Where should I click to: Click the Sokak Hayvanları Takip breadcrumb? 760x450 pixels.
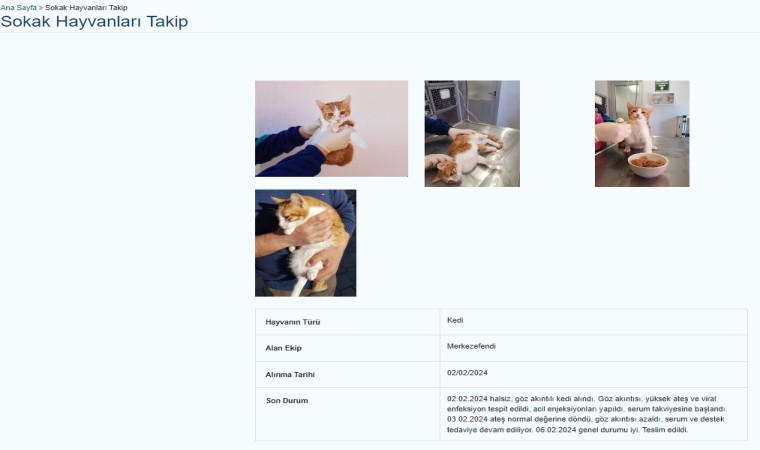coord(86,8)
